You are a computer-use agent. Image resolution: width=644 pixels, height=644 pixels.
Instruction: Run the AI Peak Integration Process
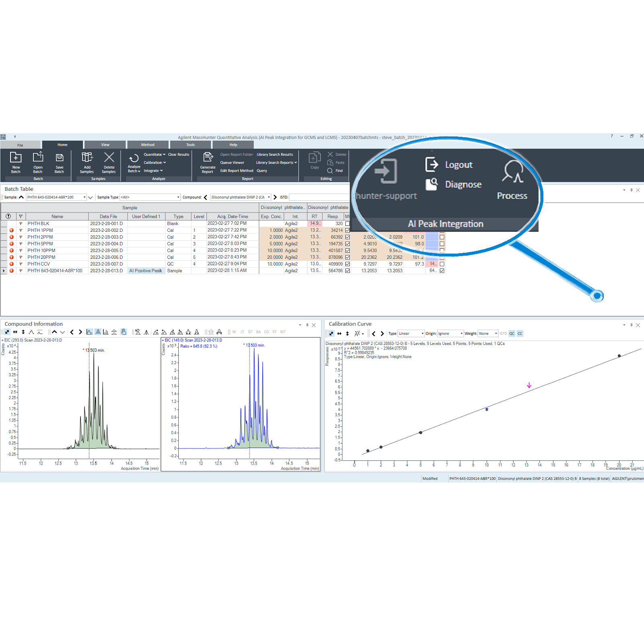[x=512, y=180]
